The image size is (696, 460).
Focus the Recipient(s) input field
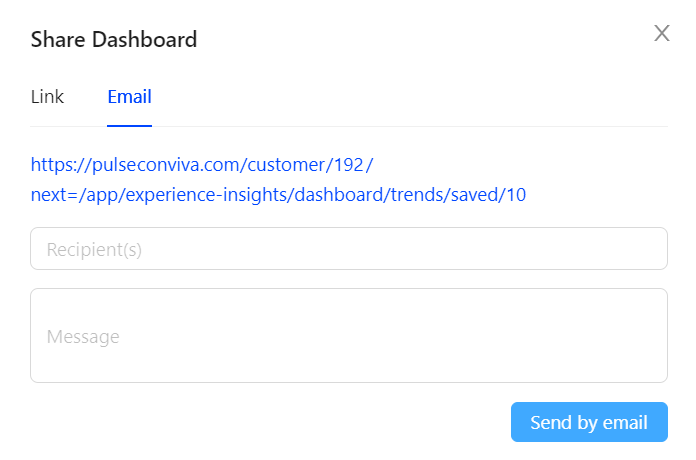pos(349,249)
